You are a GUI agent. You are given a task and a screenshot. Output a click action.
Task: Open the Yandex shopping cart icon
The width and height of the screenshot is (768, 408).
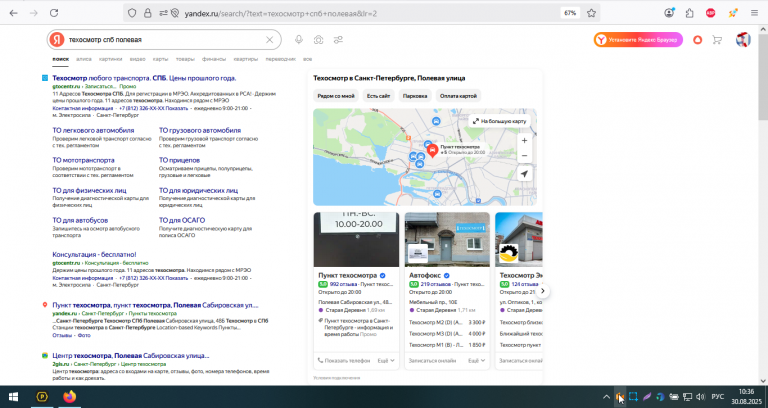point(717,40)
